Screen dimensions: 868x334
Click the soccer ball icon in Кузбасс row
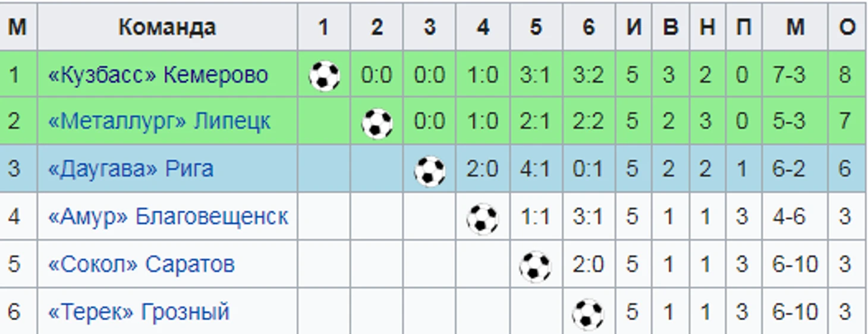coord(324,76)
